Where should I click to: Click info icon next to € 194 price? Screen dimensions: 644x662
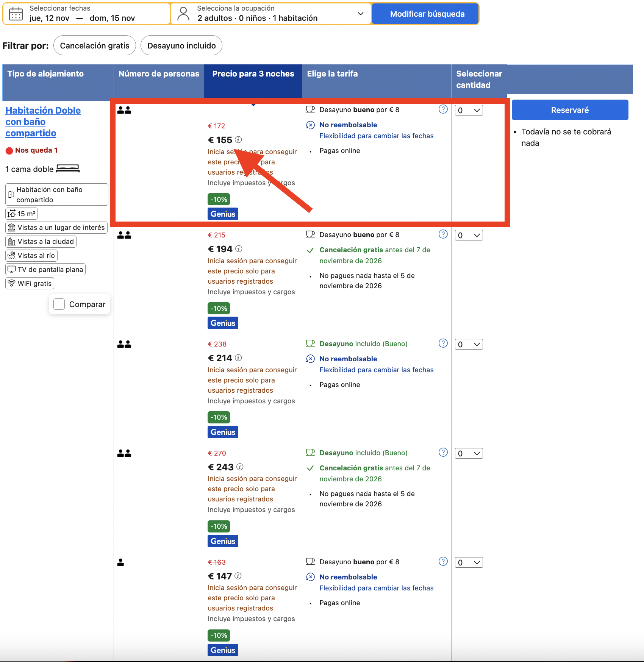[239, 249]
